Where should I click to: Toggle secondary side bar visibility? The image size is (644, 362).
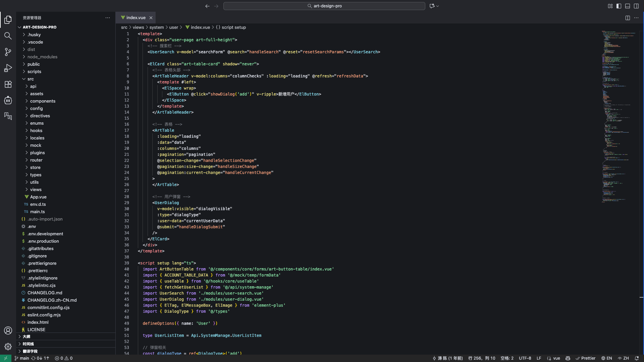coord(636,6)
